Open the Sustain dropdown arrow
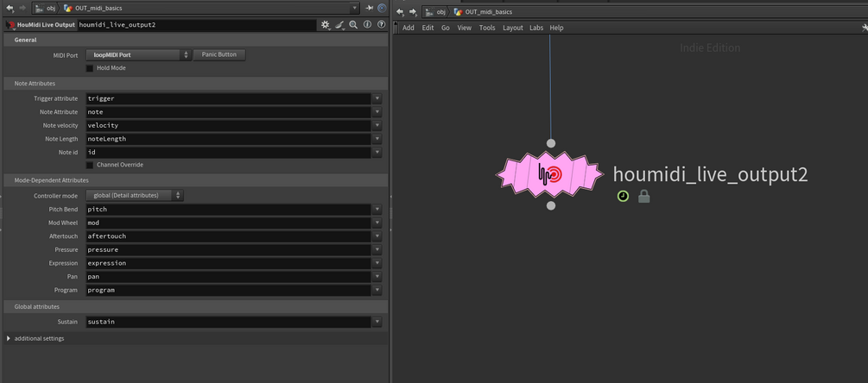 click(377, 322)
